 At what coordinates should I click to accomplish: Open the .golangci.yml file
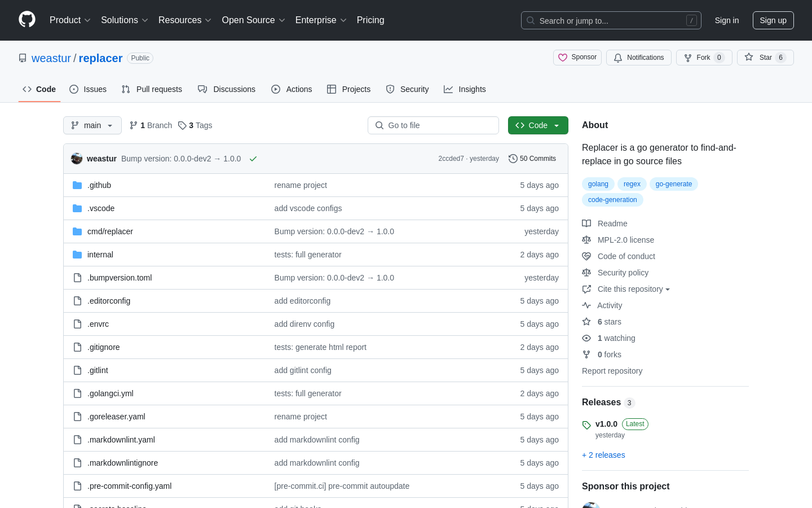pos(111,393)
